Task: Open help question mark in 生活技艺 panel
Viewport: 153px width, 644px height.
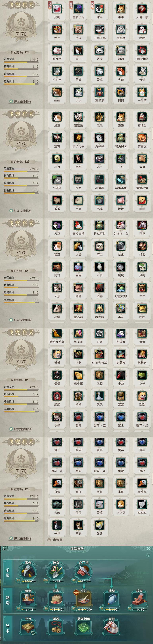Action: click(148, 555)
